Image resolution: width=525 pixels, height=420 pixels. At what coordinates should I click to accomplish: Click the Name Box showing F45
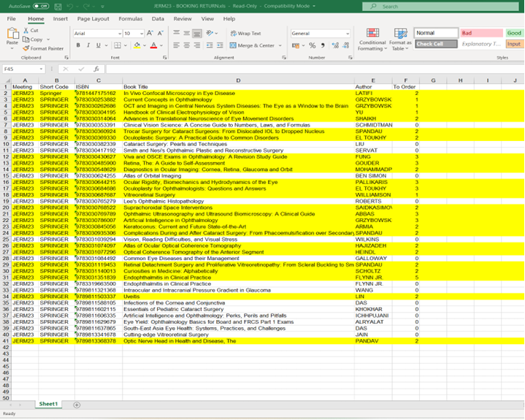(23, 69)
